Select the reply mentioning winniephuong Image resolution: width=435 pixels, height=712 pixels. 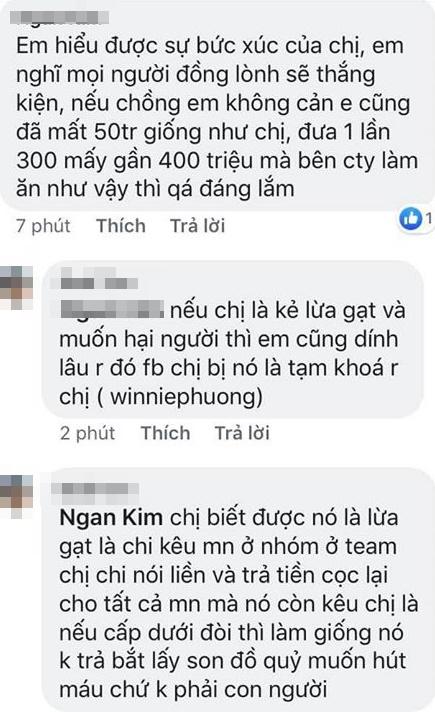point(232,339)
